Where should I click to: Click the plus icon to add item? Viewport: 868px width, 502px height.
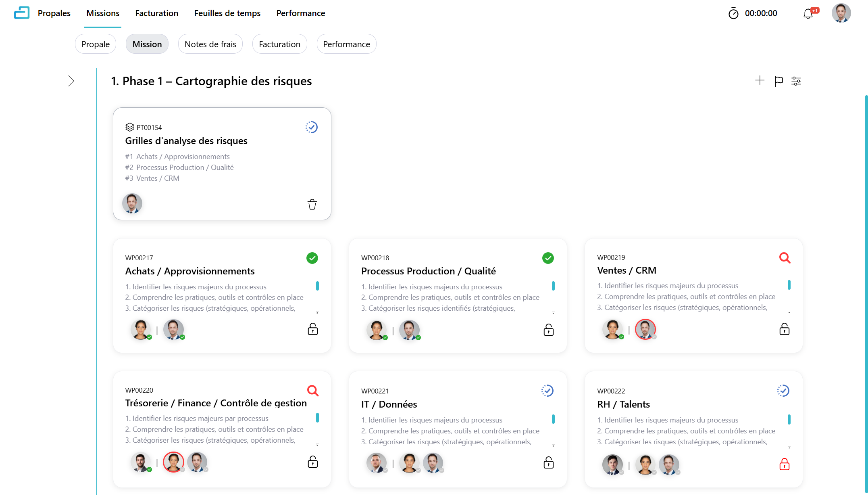point(760,81)
